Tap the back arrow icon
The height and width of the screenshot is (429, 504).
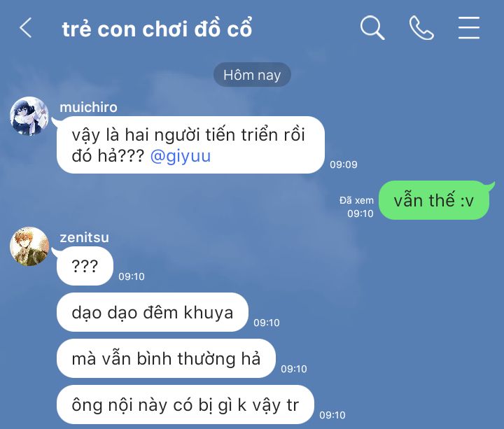(25, 27)
